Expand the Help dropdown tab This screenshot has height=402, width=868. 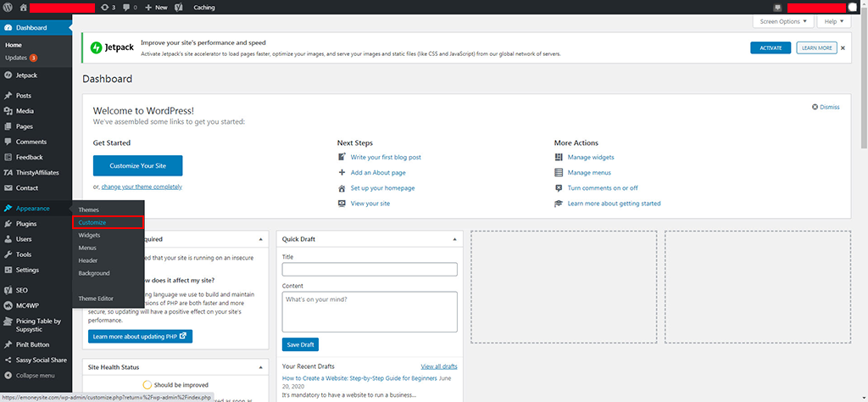pos(833,21)
